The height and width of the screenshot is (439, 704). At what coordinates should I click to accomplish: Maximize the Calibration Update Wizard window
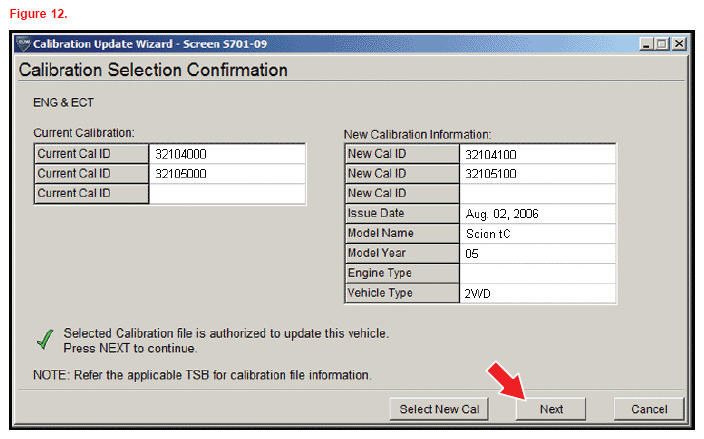tap(662, 44)
